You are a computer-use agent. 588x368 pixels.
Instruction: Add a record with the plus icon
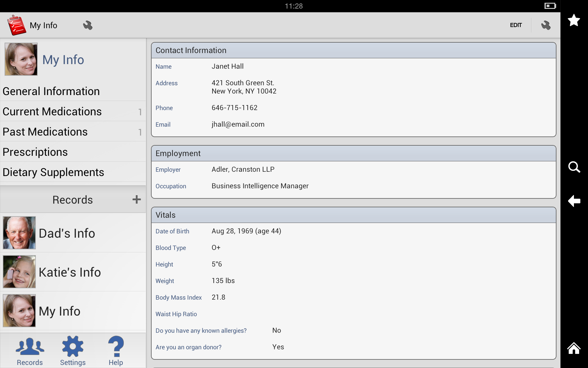[137, 200]
